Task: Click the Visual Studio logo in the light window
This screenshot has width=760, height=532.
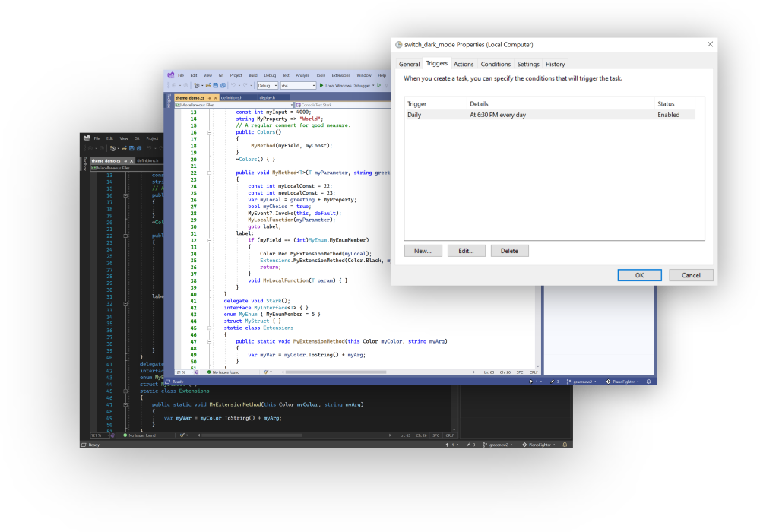Action: (170, 75)
